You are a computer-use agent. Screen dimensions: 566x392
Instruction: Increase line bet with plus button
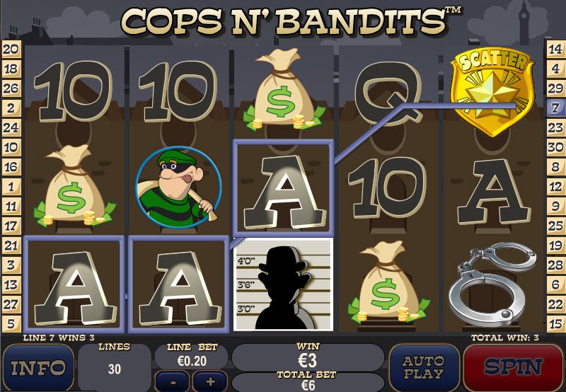[210, 381]
